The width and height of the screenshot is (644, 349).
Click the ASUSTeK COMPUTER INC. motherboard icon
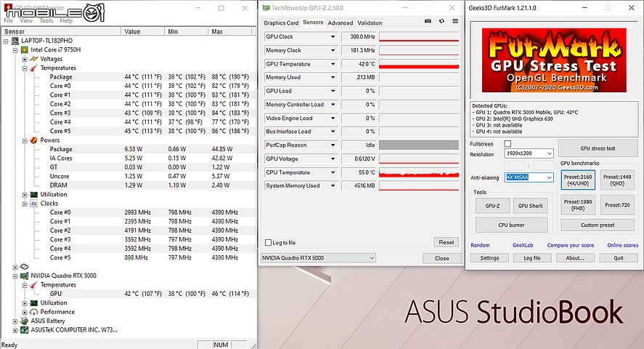tap(24, 330)
